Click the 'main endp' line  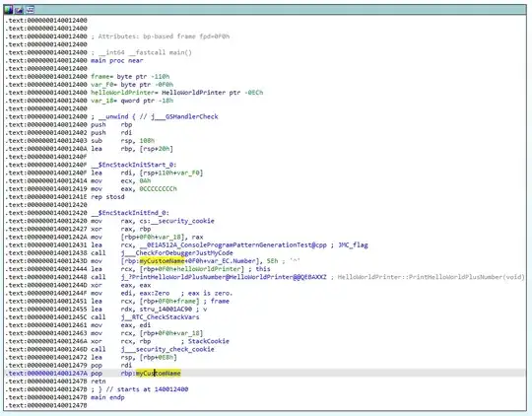(107, 397)
